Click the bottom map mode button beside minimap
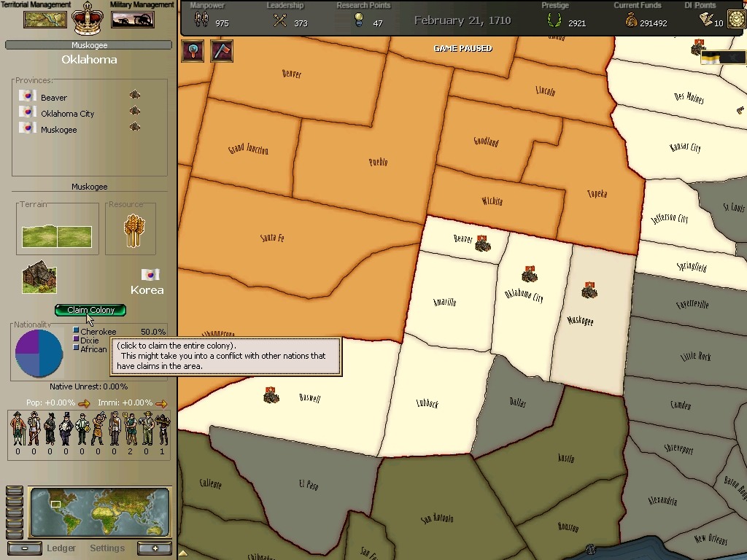 (15, 534)
